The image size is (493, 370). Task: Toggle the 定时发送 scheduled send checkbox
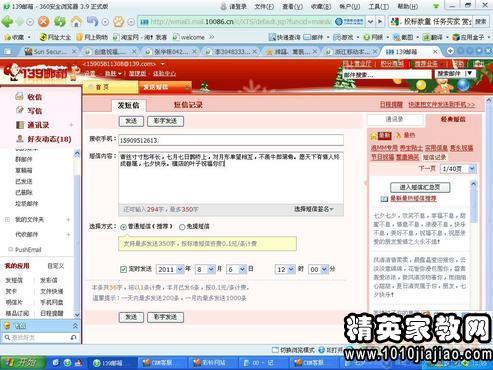123,269
